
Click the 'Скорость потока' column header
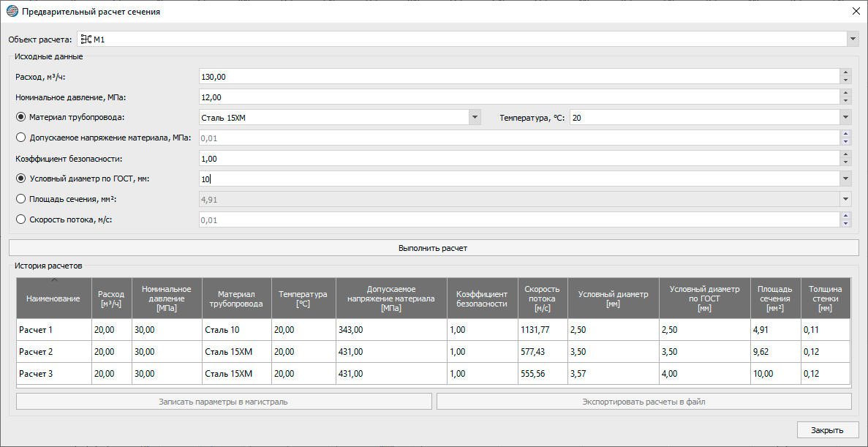point(542,298)
